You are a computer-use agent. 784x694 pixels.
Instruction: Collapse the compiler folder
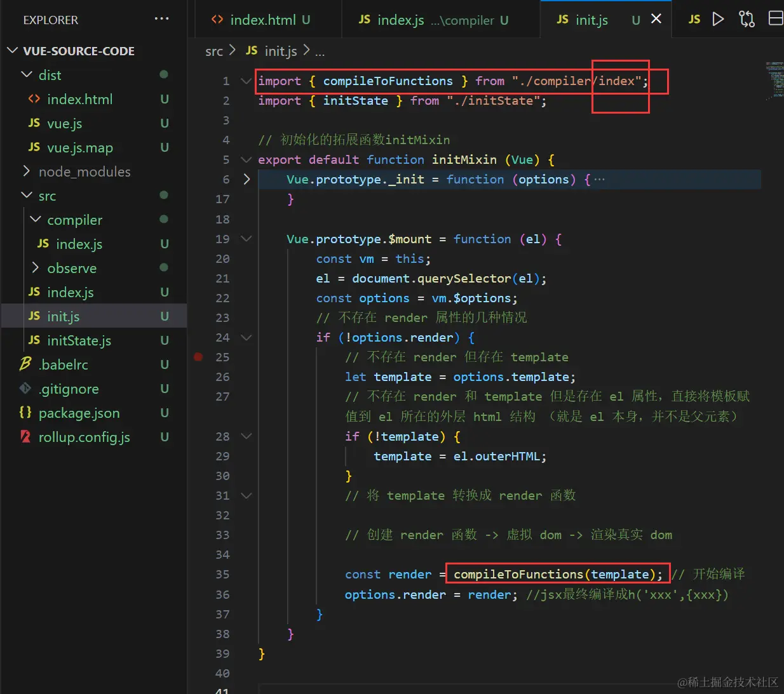(36, 219)
